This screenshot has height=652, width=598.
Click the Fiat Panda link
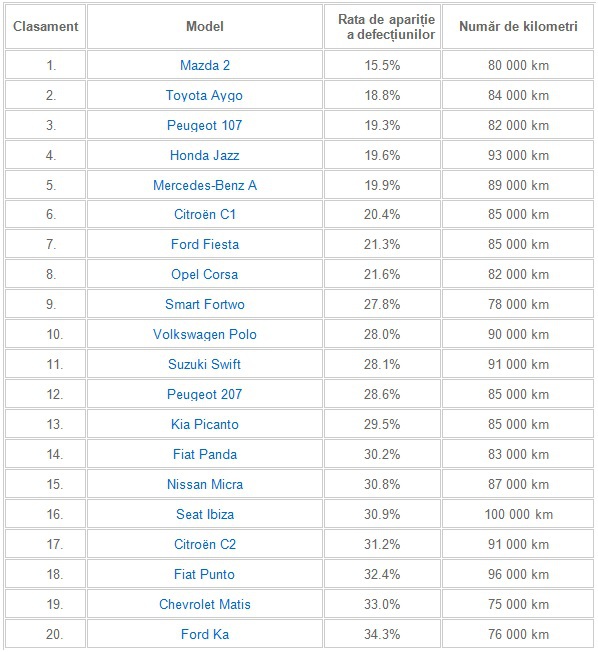tap(205, 454)
